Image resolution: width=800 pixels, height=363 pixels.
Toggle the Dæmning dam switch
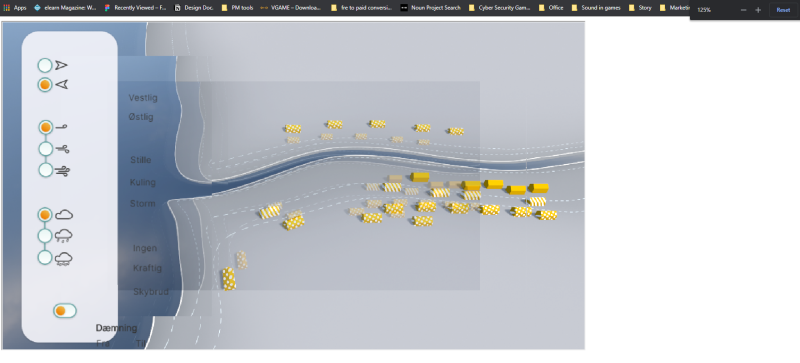[65, 310]
